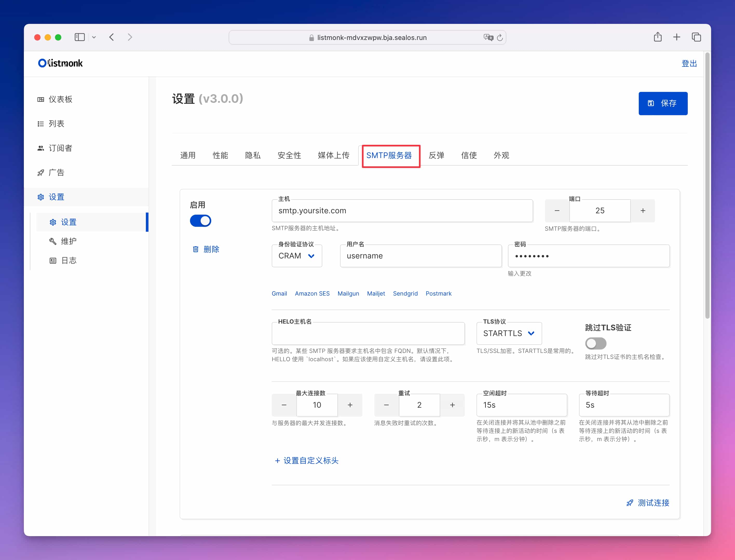The width and height of the screenshot is (735, 560).
Task: Open the 身份验证协议 CRAM dropdown
Action: [297, 256]
